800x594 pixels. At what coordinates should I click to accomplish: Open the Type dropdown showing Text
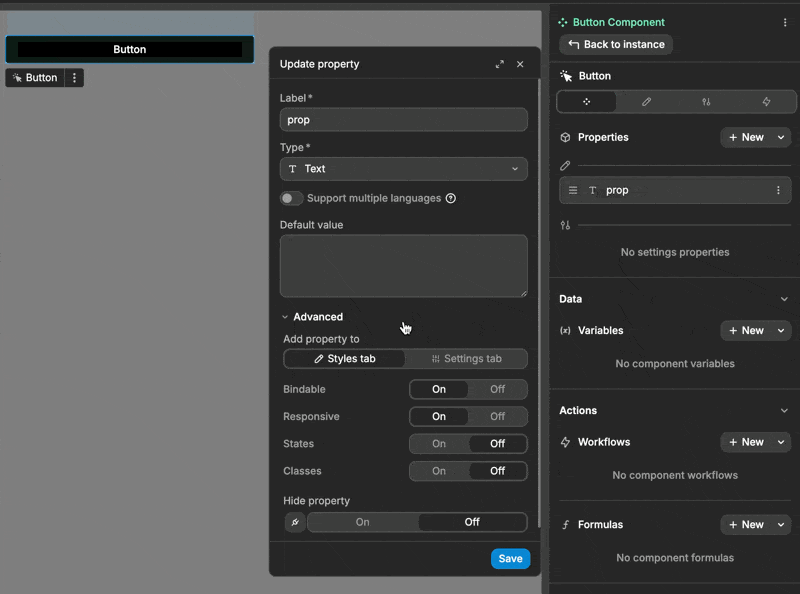[x=403, y=169]
